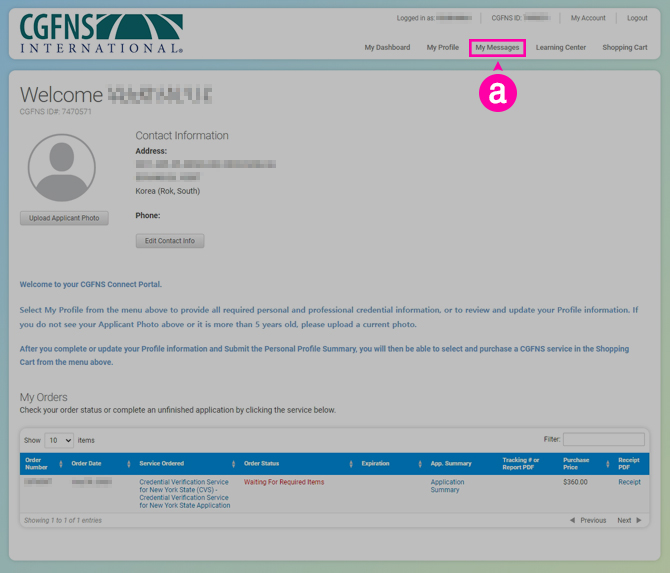The height and width of the screenshot is (573, 670).
Task: Open My Dashboard in the menu
Action: coord(387,47)
